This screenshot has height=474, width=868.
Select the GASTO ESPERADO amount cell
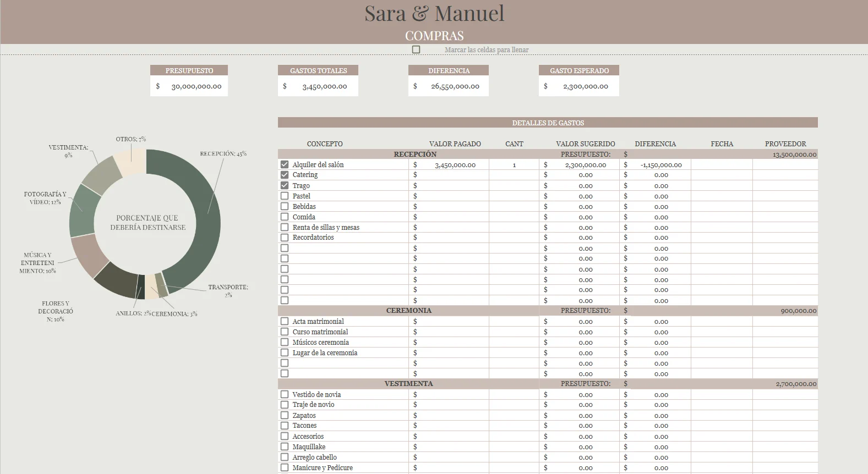click(x=579, y=86)
